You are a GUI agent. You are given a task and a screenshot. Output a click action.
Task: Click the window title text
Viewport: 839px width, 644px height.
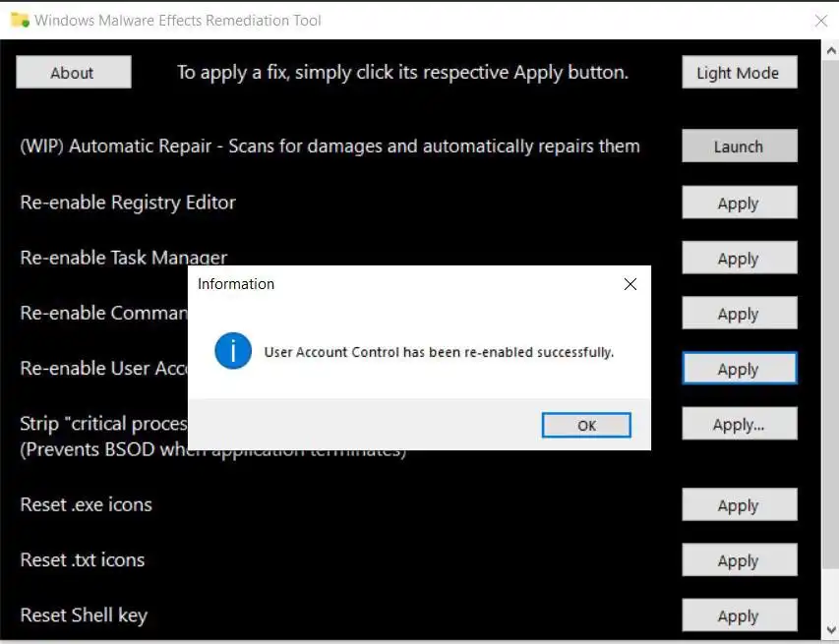tap(178, 21)
